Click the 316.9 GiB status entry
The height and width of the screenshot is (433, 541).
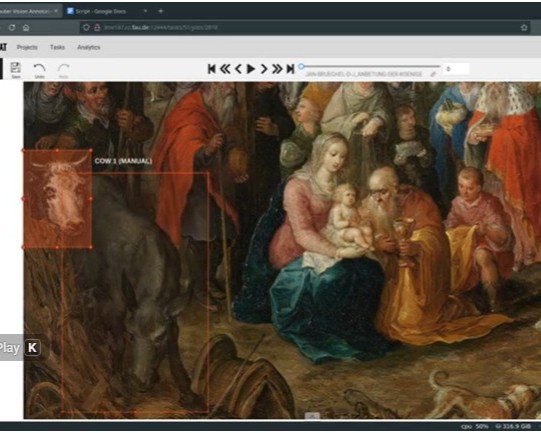click(512, 426)
